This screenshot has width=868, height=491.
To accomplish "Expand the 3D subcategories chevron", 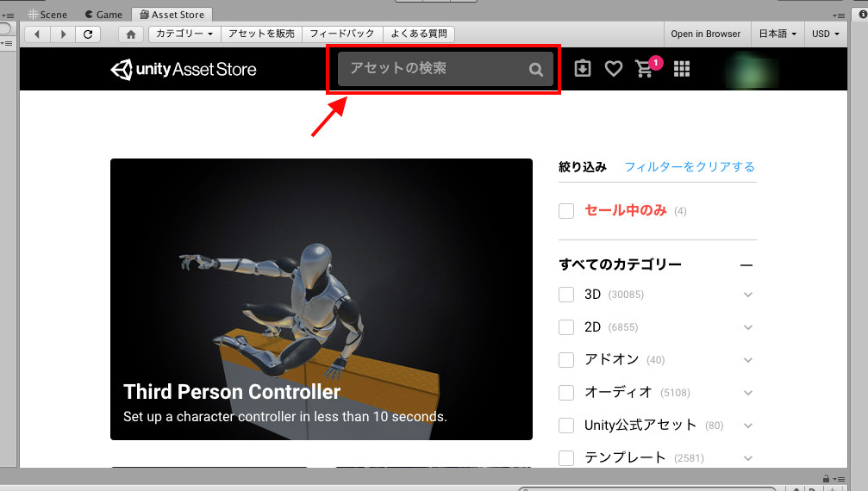I will 748,295.
